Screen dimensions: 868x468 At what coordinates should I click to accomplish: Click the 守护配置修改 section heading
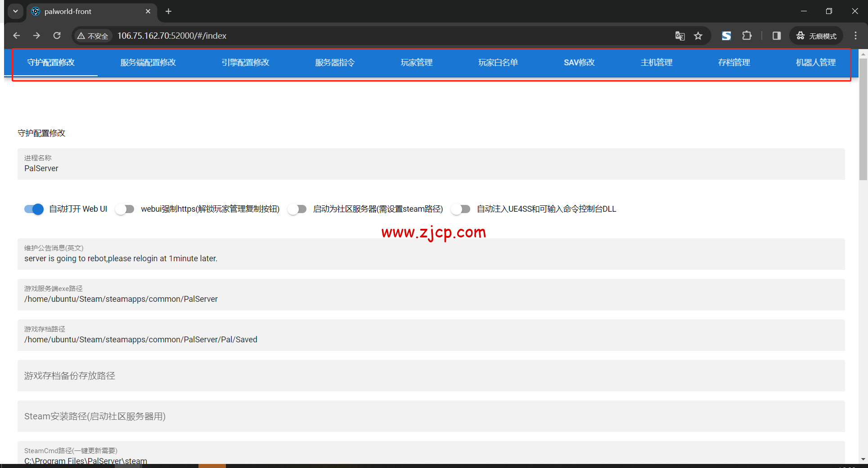coord(41,133)
